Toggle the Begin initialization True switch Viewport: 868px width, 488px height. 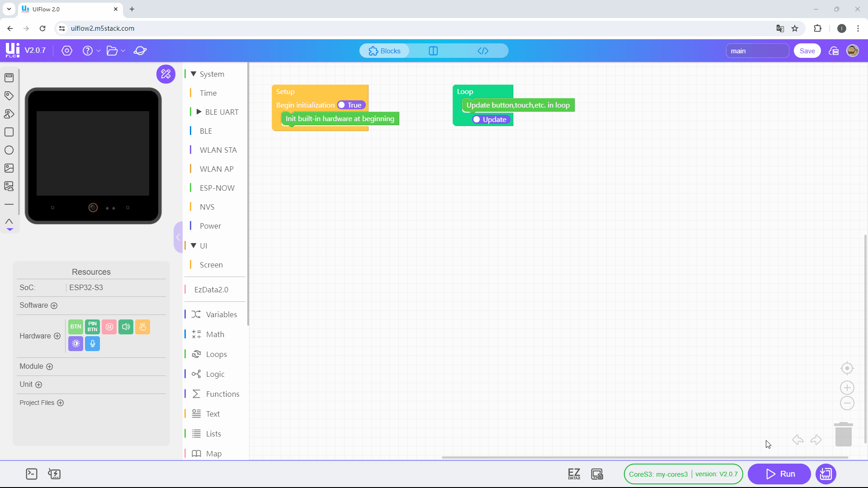coord(351,105)
